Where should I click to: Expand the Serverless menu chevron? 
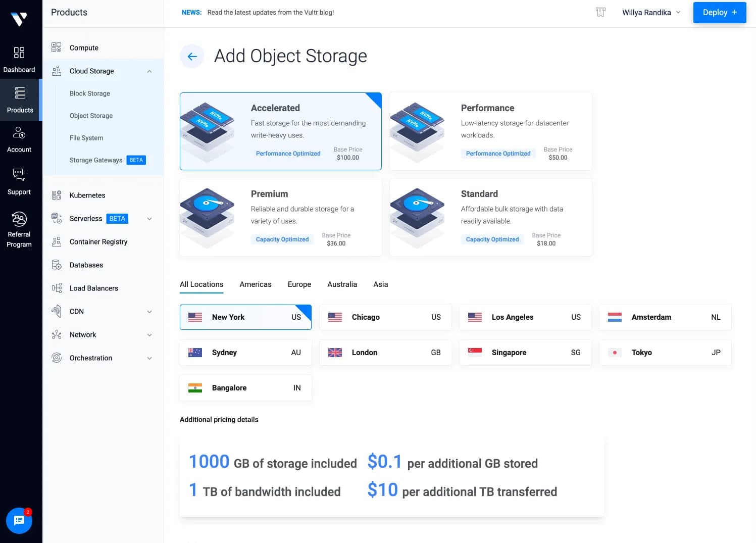tap(149, 219)
